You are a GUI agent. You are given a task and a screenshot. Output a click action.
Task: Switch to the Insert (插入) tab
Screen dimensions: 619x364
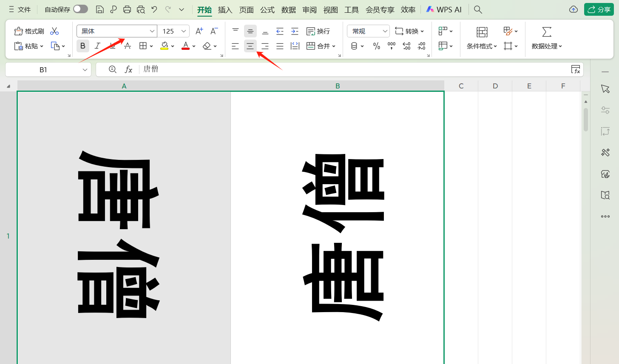pos(225,10)
